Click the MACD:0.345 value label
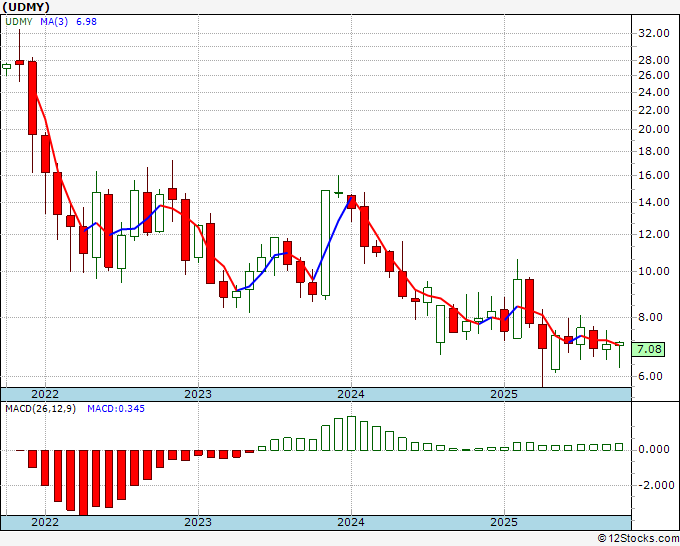 pos(116,409)
